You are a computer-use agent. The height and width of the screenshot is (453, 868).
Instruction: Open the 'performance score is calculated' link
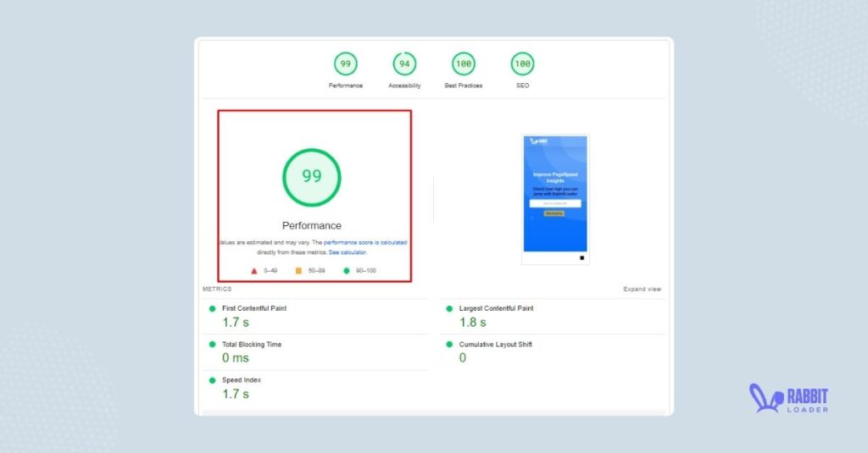click(365, 242)
